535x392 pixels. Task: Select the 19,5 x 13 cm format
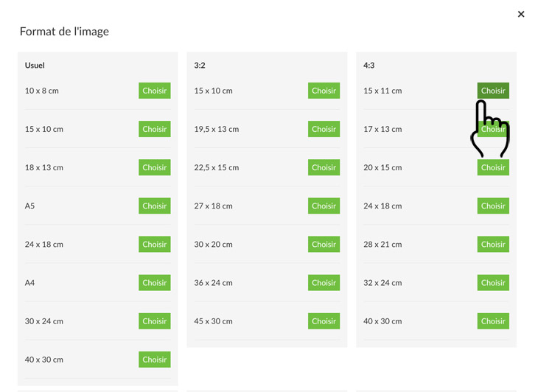pos(324,129)
